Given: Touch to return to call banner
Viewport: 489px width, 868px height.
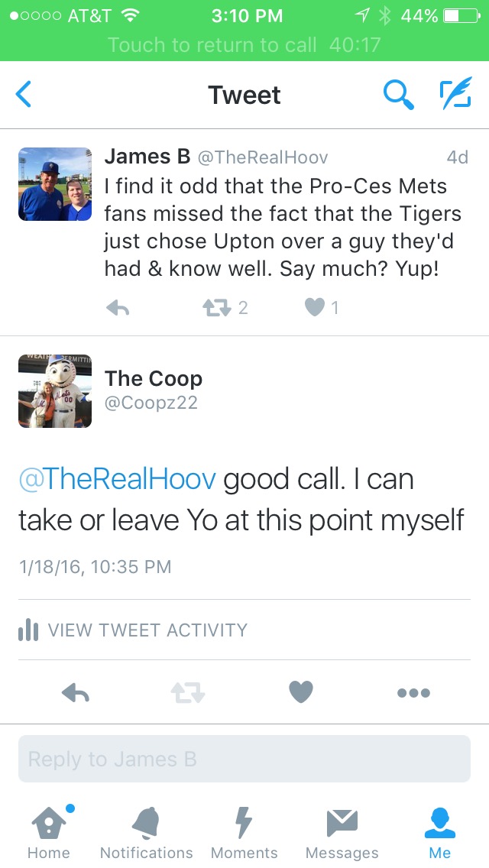Looking at the screenshot, I should (244, 45).
